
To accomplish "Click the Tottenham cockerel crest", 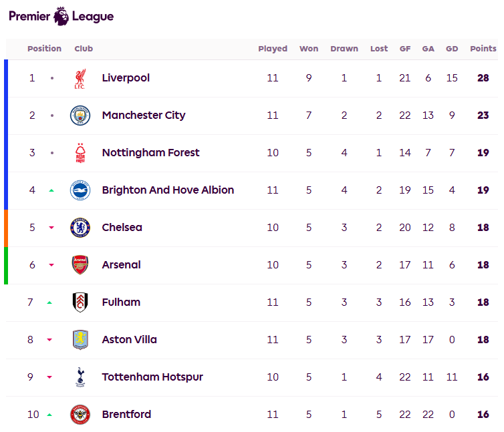I will (80, 377).
